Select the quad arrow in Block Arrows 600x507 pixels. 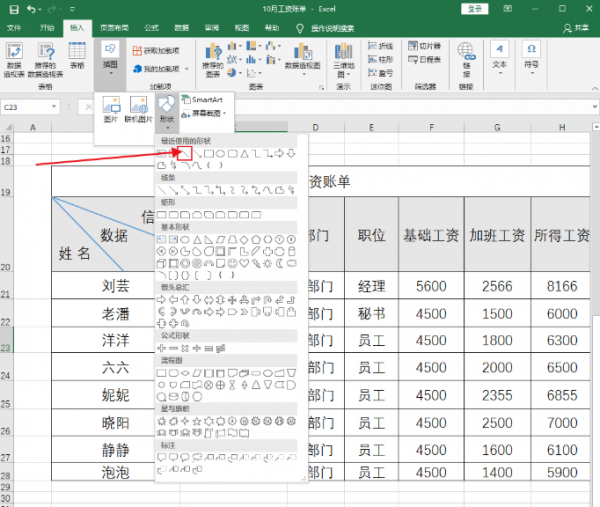232,300
